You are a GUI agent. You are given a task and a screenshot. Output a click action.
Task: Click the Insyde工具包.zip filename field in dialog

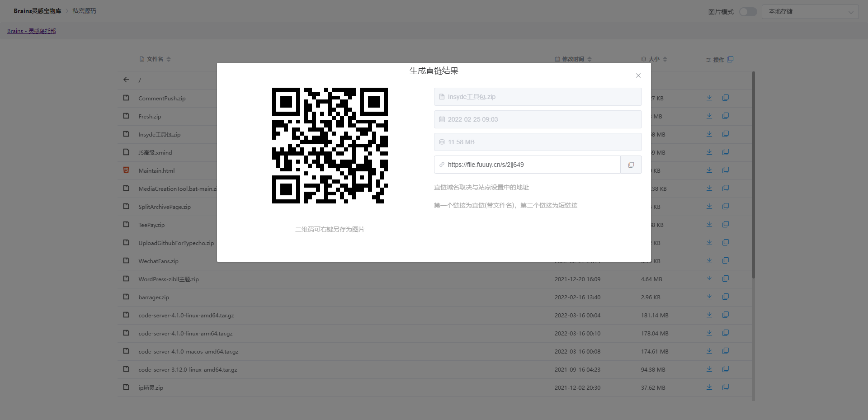(x=538, y=97)
